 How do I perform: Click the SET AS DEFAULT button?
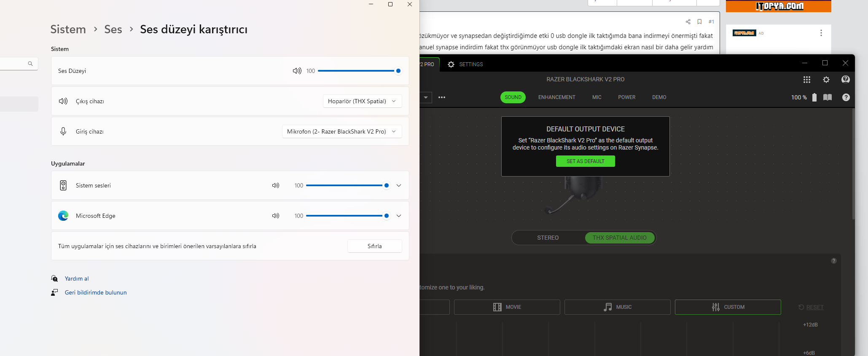(x=586, y=161)
